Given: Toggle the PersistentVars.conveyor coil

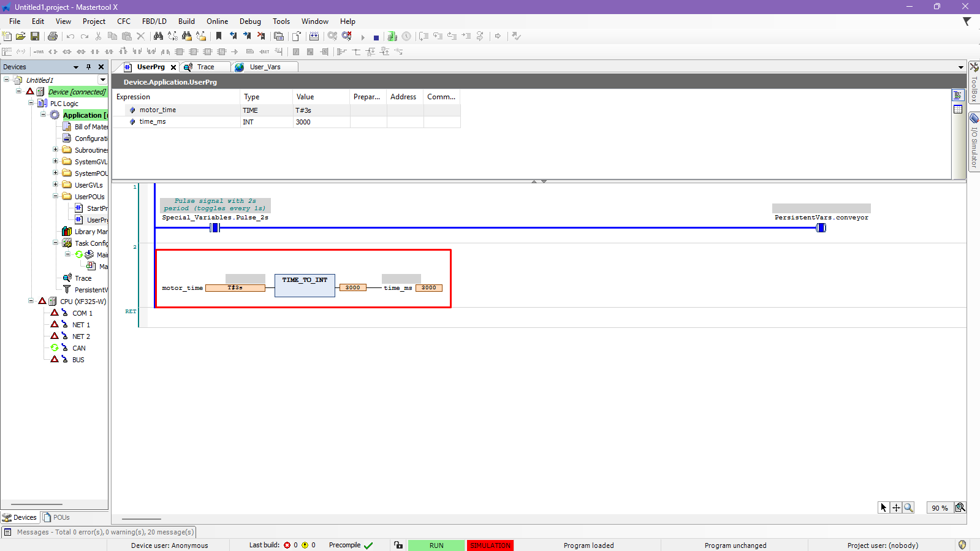Looking at the screenshot, I should click(821, 228).
